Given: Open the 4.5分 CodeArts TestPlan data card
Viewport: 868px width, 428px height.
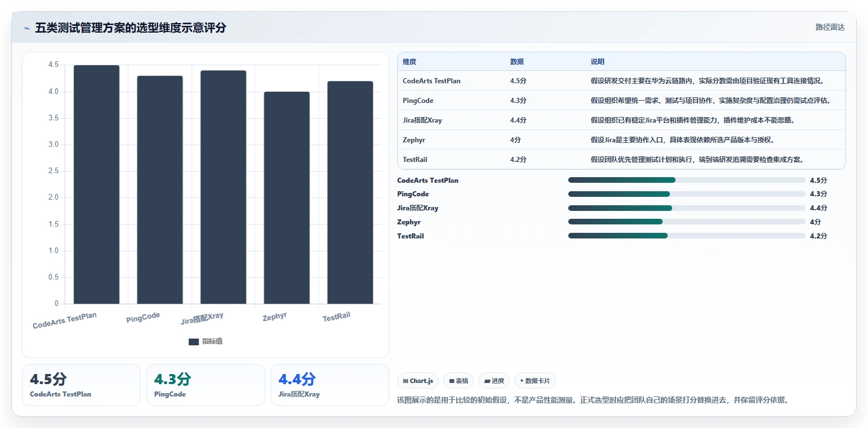Looking at the screenshot, I should point(81,385).
